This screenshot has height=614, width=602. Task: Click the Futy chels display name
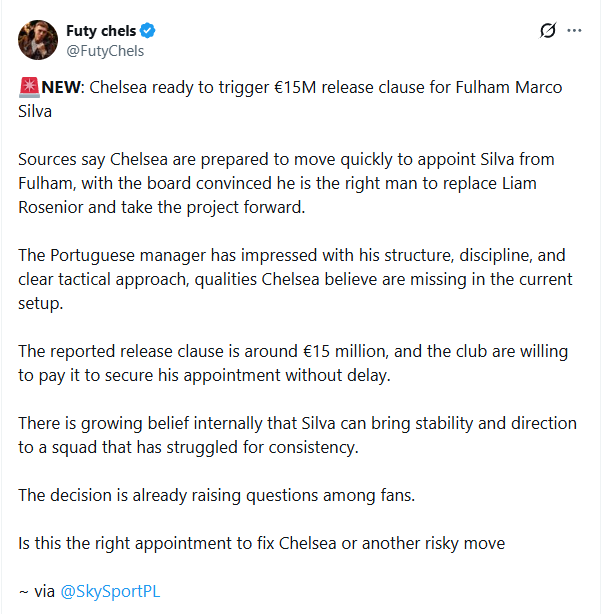pyautogui.click(x=103, y=31)
